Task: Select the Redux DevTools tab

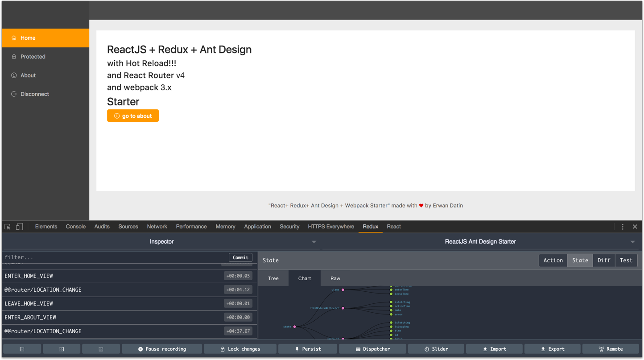Action: (x=371, y=227)
